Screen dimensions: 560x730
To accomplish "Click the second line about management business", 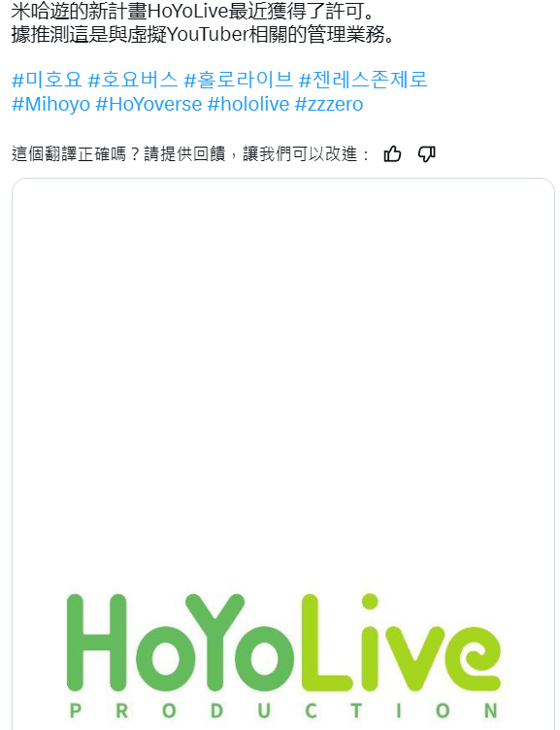I will click(x=203, y=35).
